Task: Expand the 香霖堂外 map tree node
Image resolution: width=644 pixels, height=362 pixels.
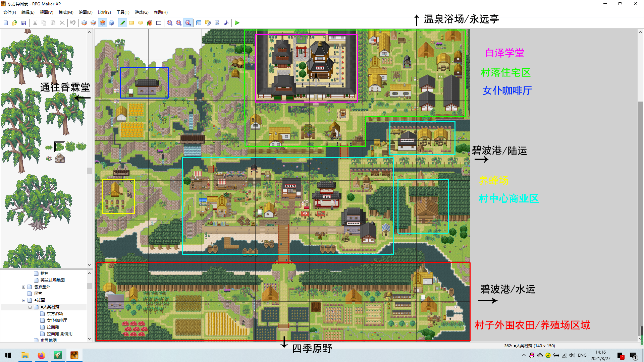Action: [23, 287]
